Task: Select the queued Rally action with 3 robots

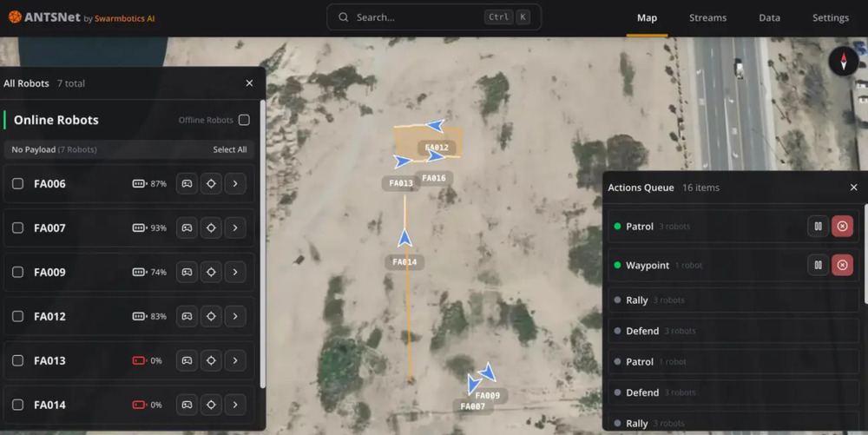Action: point(637,300)
